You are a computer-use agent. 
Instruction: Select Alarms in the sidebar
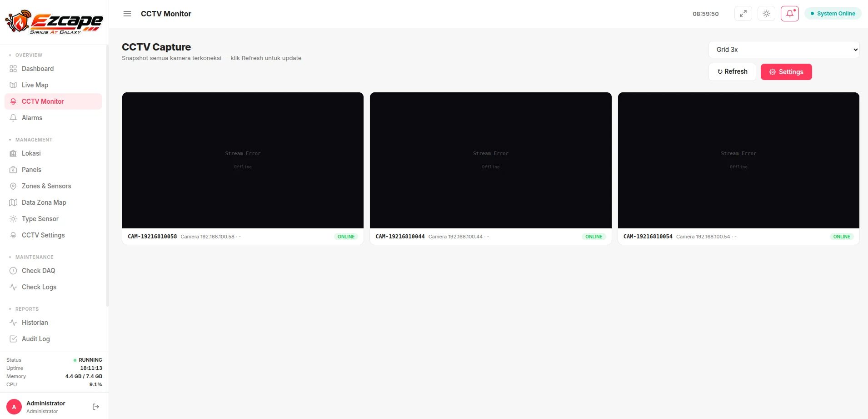[x=53, y=118]
